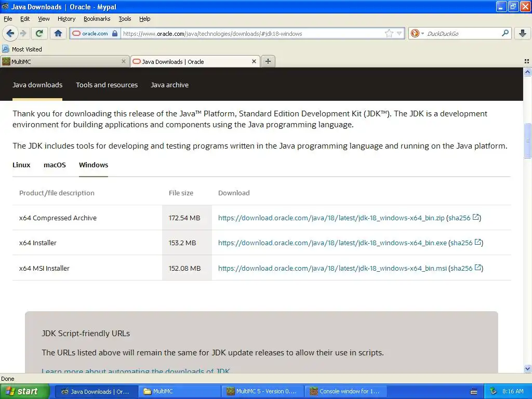
Task: Click the scroll up arrow of the page scrollbar
Action: 527,72
